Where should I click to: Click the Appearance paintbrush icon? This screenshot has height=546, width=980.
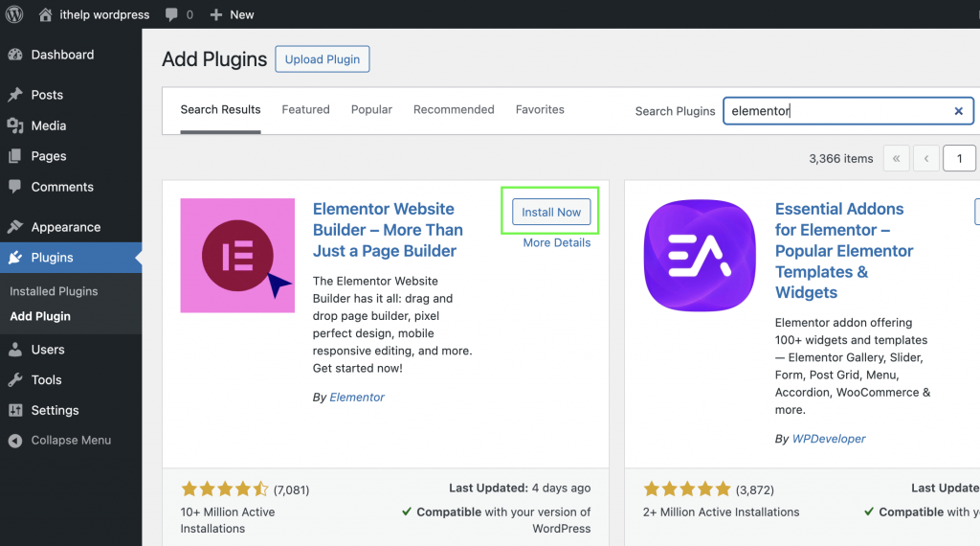[15, 227]
